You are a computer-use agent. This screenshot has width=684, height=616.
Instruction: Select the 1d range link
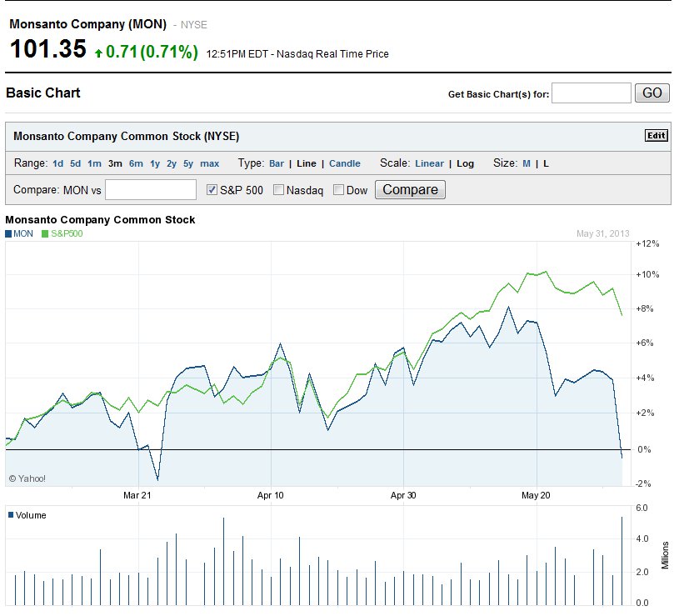(57, 163)
